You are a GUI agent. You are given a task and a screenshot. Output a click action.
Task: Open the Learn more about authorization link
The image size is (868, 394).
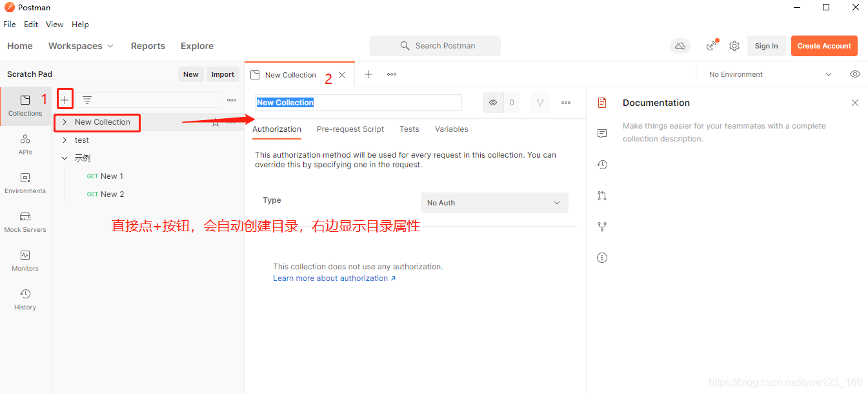(x=334, y=278)
